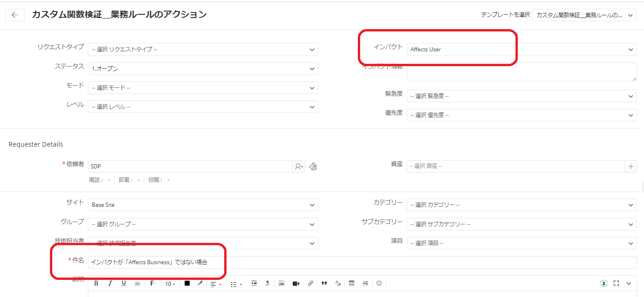Click the back arrow button
The height and width of the screenshot is (297, 644).
pyautogui.click(x=15, y=15)
